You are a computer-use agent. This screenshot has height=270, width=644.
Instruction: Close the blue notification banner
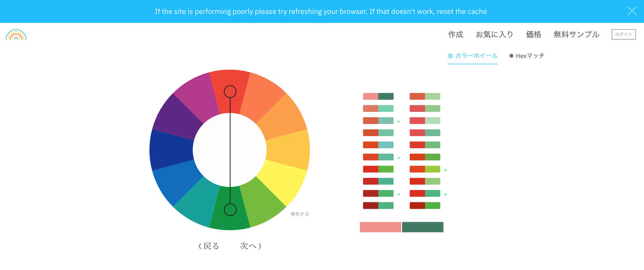tap(631, 11)
